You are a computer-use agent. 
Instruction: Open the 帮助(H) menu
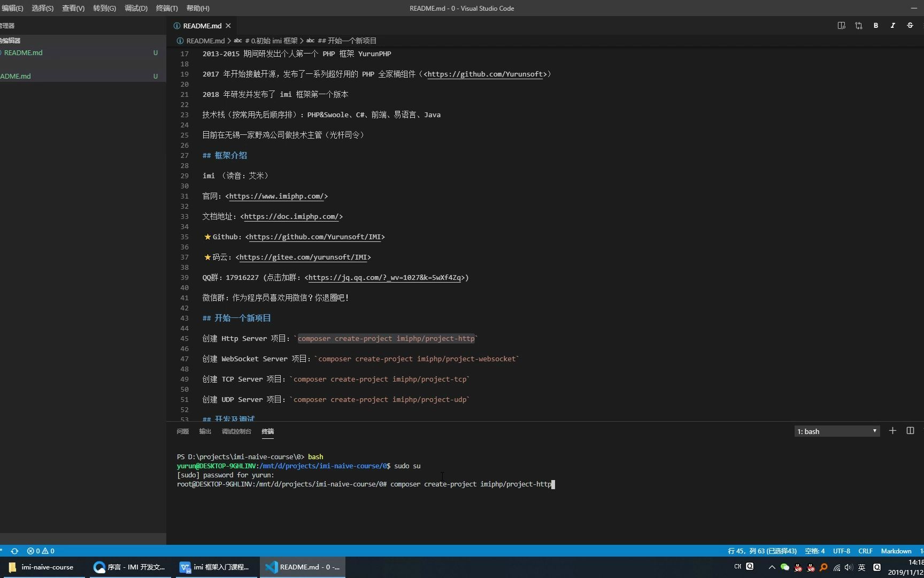tap(198, 8)
